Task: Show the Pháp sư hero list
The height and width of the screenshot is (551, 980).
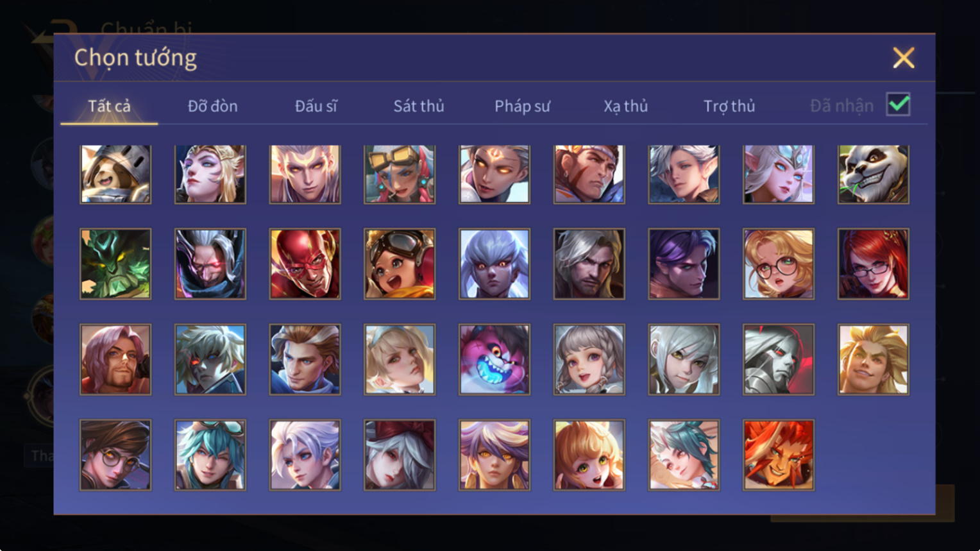Action: click(522, 106)
